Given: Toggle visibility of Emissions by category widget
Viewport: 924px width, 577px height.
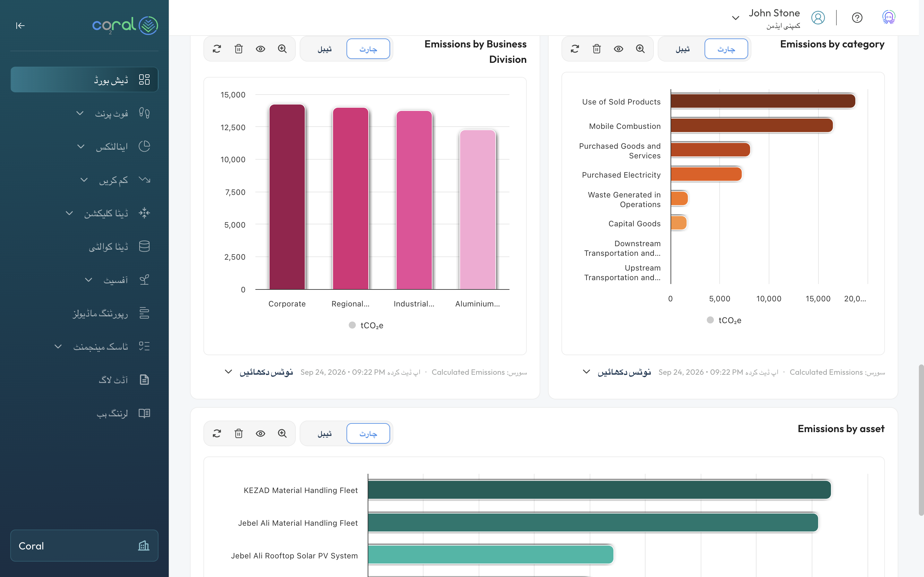Looking at the screenshot, I should pyautogui.click(x=619, y=49).
